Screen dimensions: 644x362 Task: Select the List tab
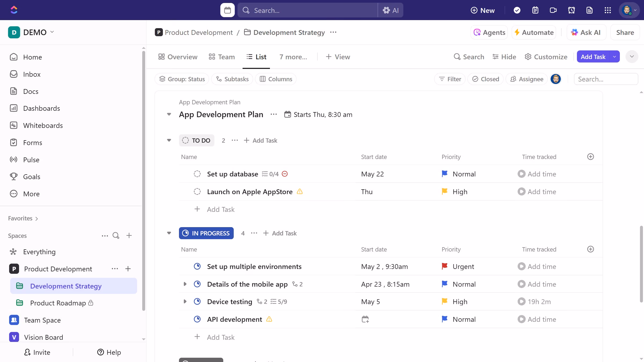[256, 57]
